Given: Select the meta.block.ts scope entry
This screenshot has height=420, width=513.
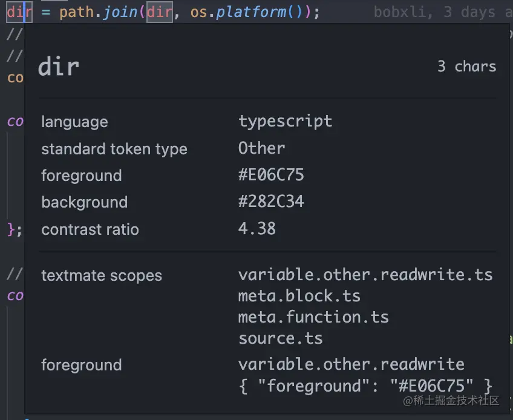Looking at the screenshot, I should [x=299, y=296].
